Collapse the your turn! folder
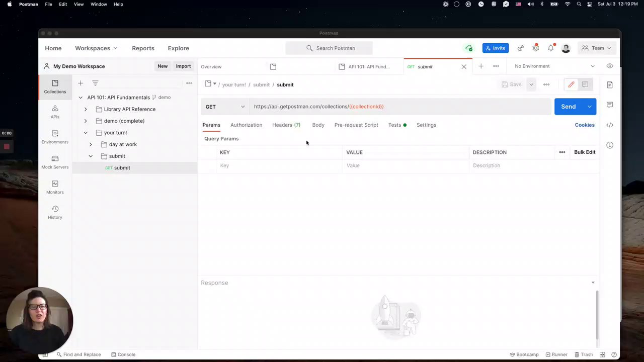644x362 pixels. click(x=86, y=133)
